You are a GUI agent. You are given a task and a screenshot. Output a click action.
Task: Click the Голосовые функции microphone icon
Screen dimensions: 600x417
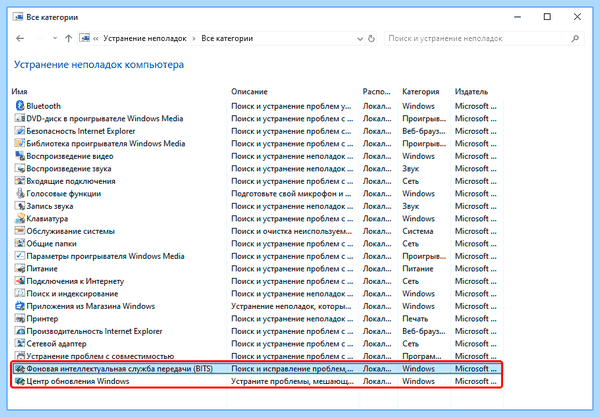coord(20,193)
